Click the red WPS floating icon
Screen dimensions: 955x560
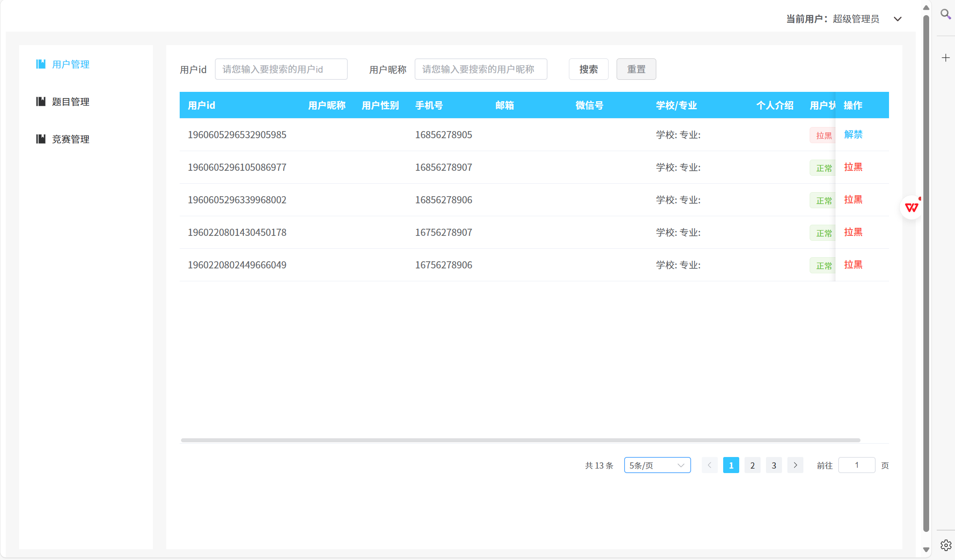tap(911, 207)
